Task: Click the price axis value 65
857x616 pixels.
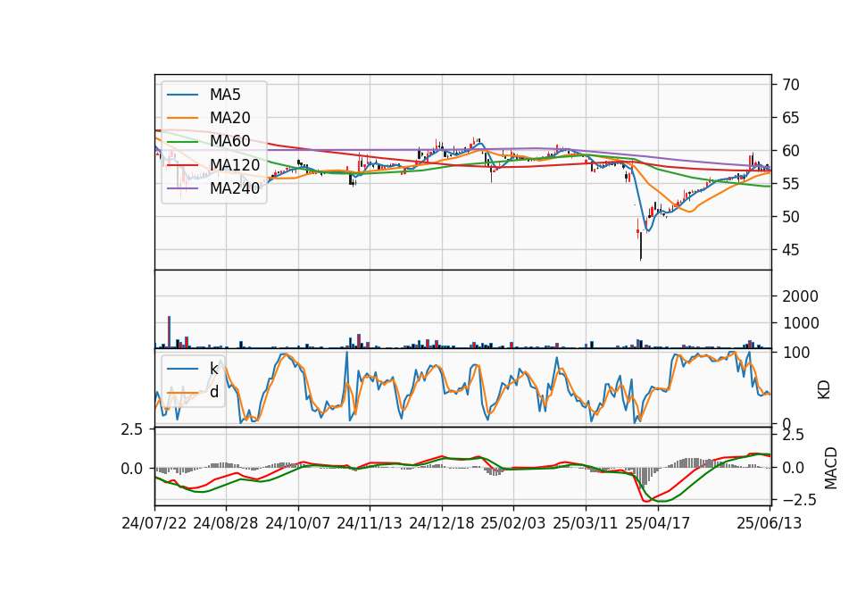Action: 790,118
